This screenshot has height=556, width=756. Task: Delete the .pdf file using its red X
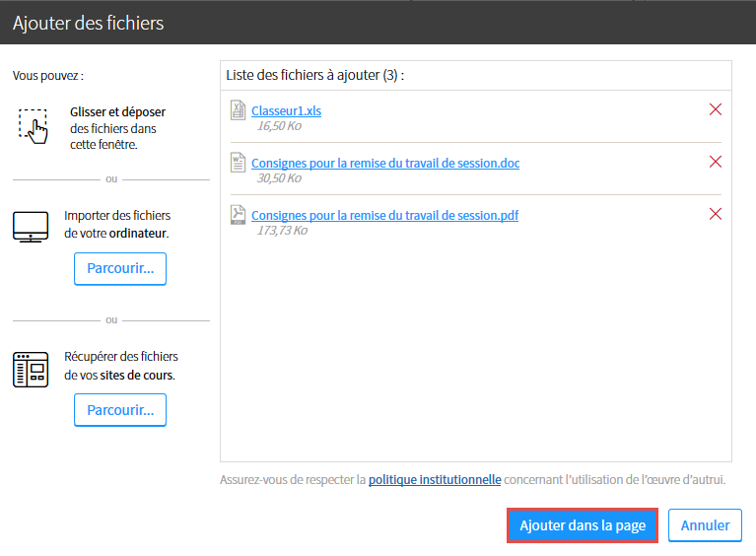coord(715,214)
